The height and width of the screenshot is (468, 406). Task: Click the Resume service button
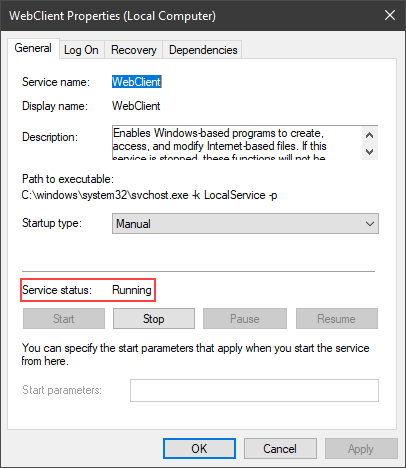click(337, 319)
